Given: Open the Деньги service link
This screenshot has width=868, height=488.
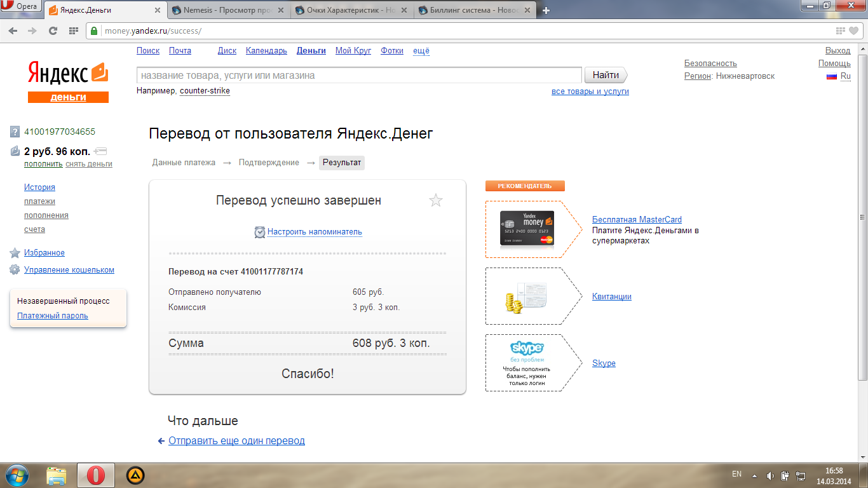Looking at the screenshot, I should 311,51.
